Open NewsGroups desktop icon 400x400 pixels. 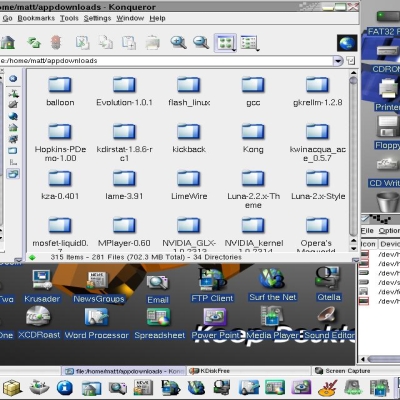click(98, 286)
